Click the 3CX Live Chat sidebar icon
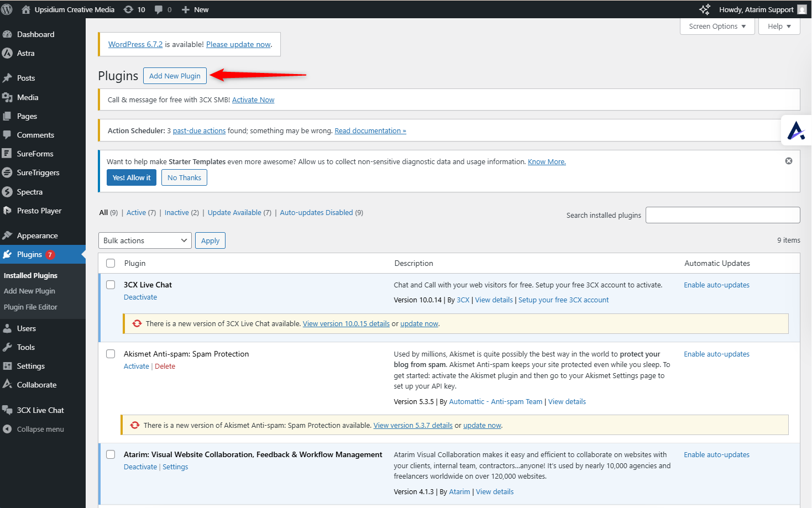This screenshot has height=508, width=812. pyautogui.click(x=7, y=410)
